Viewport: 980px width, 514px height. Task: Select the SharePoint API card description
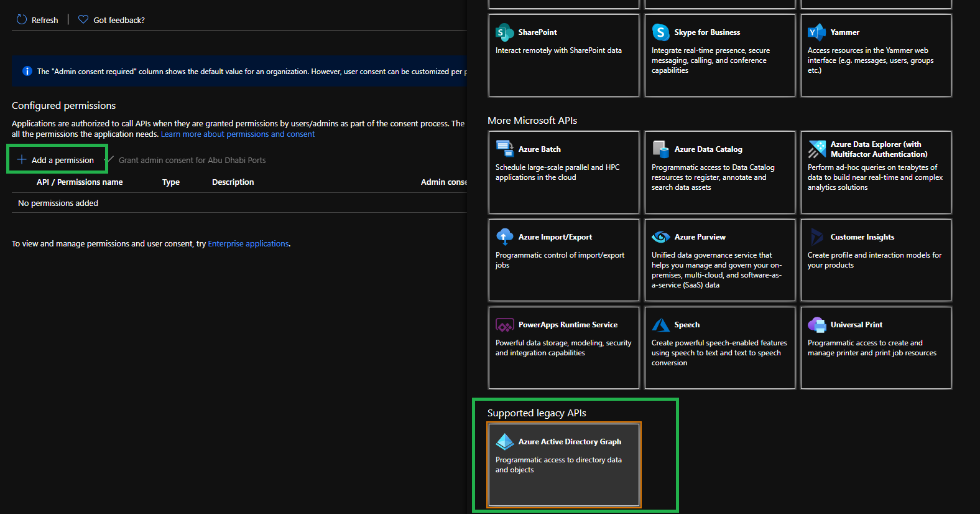coord(558,50)
